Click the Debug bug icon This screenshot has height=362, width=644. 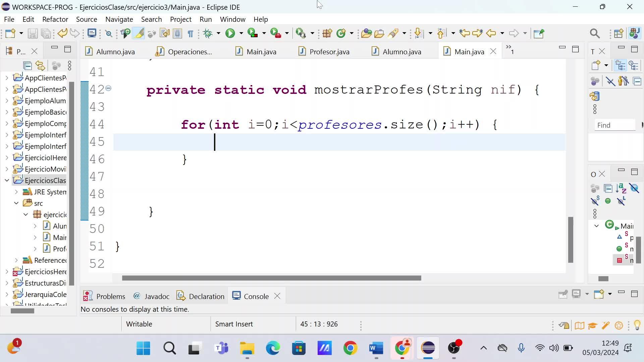click(208, 33)
